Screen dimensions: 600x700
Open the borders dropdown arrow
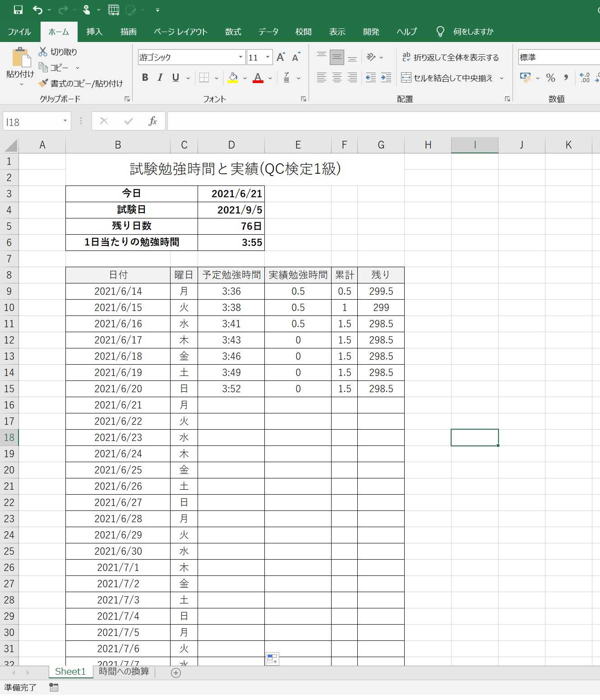tap(217, 78)
